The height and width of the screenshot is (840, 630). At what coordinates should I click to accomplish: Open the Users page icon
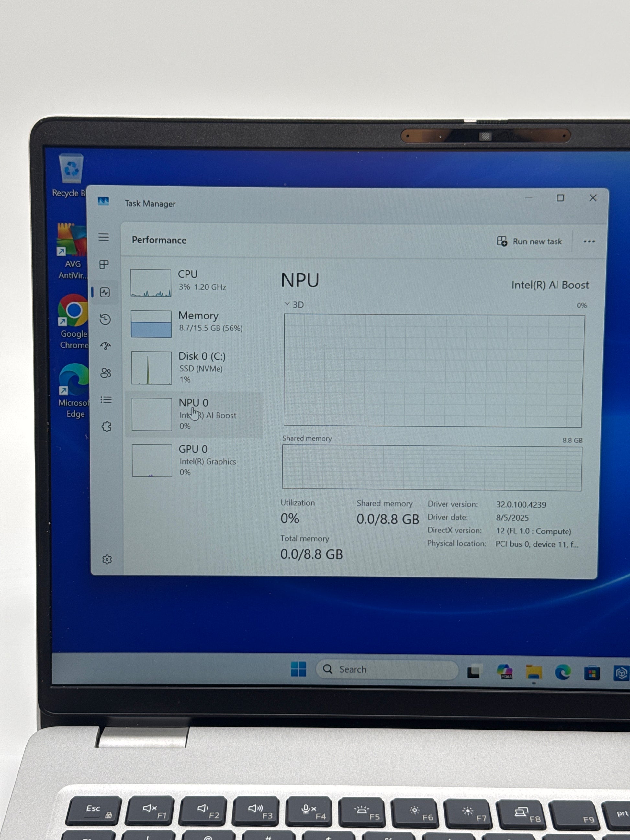106,373
